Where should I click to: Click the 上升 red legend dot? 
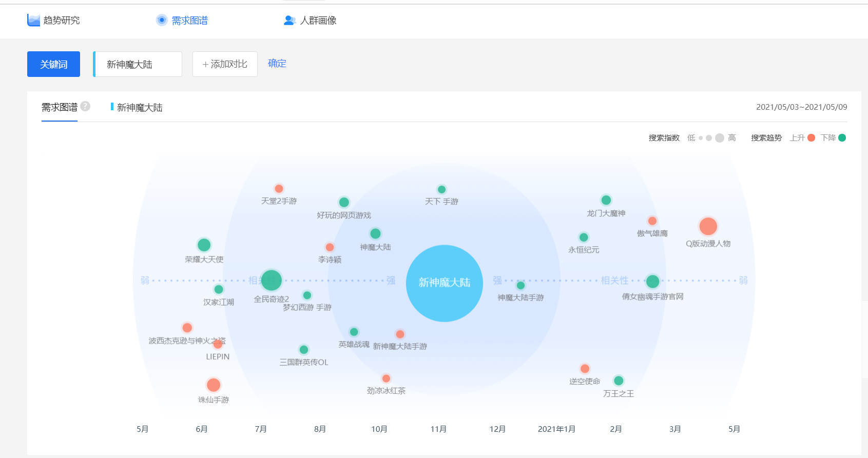point(812,137)
